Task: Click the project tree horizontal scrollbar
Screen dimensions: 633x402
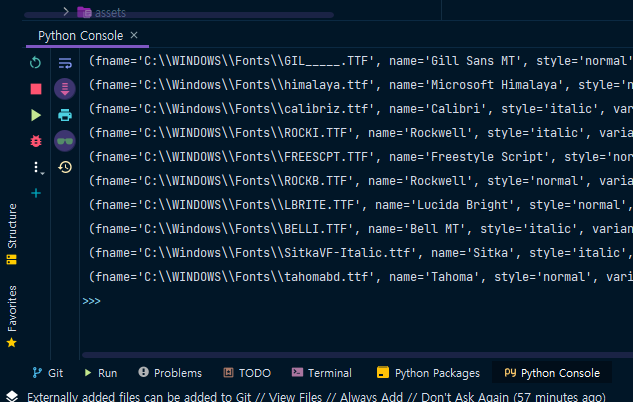Action: [179, 15]
